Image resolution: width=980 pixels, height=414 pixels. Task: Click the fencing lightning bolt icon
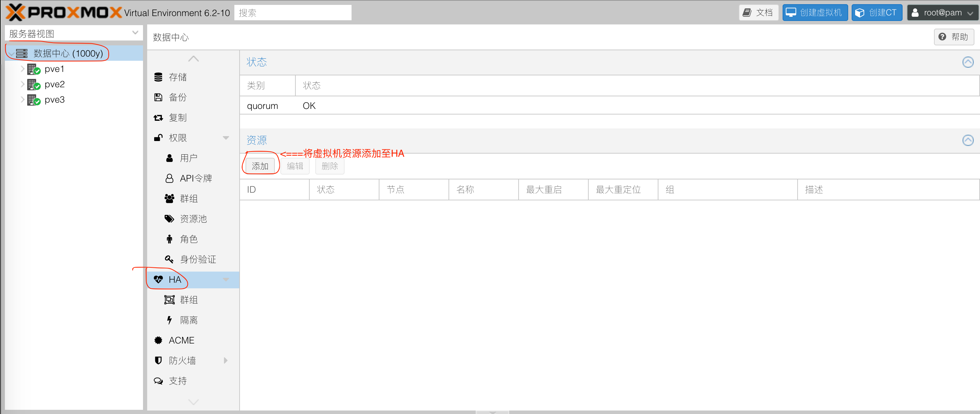pyautogui.click(x=169, y=320)
